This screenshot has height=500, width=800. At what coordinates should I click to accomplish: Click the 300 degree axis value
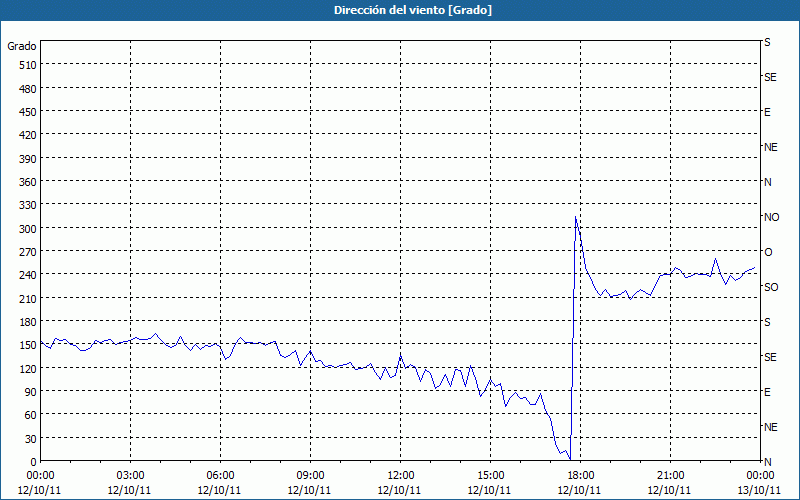pyautogui.click(x=28, y=229)
